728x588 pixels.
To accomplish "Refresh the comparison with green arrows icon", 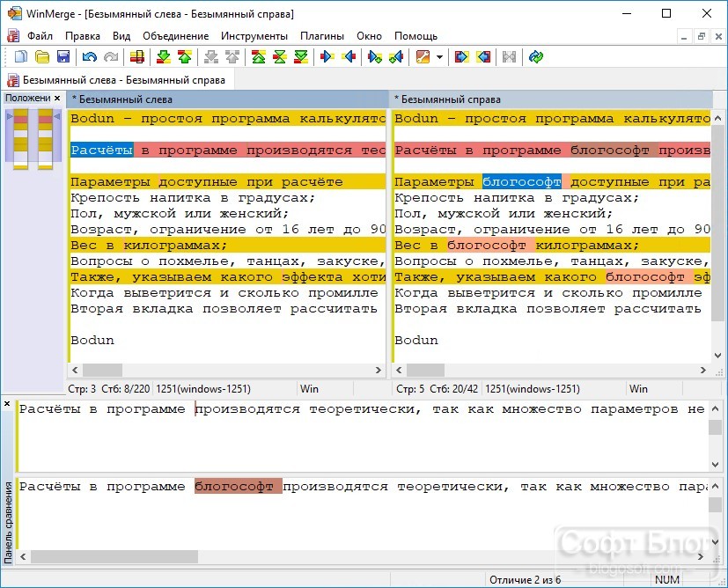I will point(536,57).
